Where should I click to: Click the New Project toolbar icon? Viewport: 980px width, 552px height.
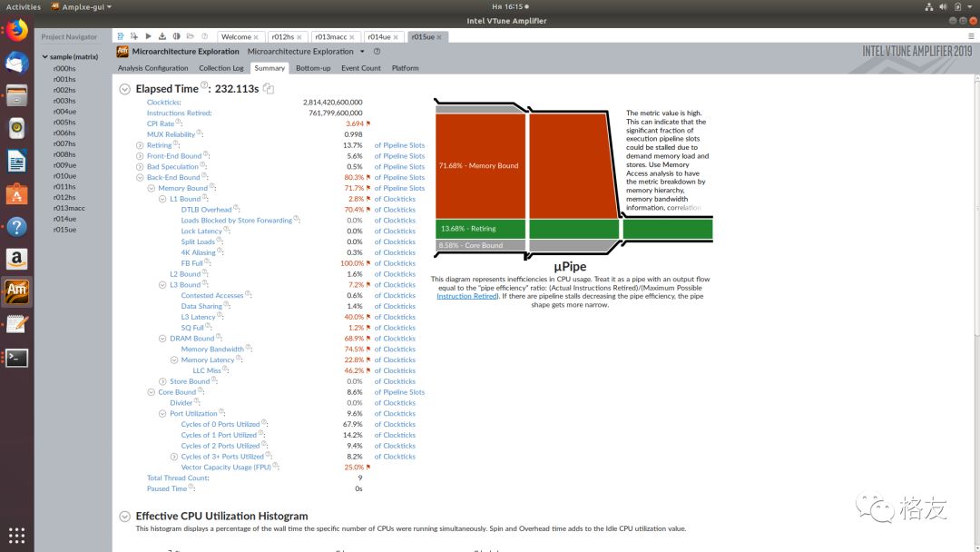pyautogui.click(x=121, y=36)
